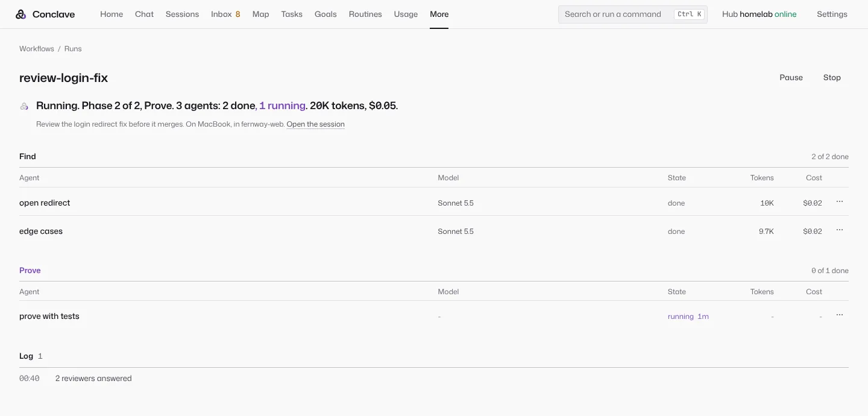Focus the Search or run a command field
This screenshot has width=868, height=416.
click(x=633, y=14)
